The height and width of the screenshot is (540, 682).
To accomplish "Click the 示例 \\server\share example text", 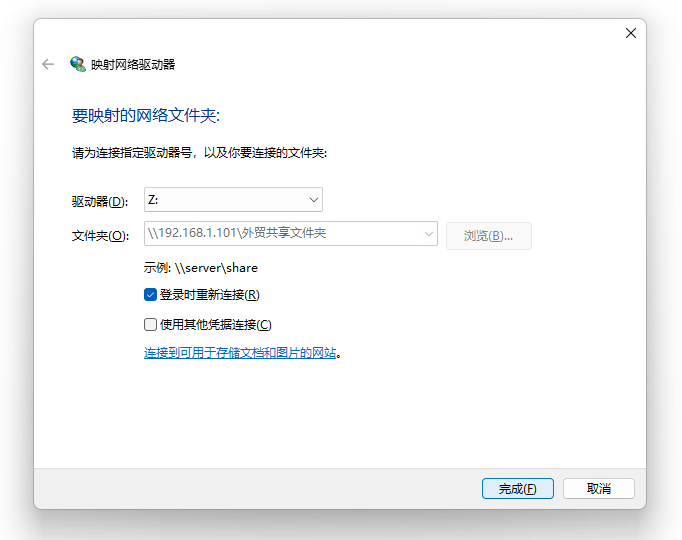I will tap(201, 268).
